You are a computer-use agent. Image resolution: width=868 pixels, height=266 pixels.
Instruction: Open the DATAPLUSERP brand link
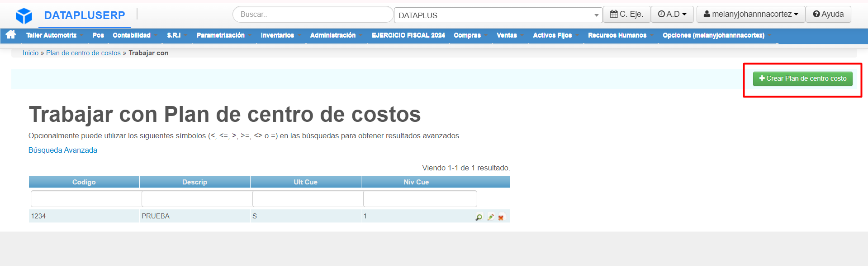click(85, 15)
